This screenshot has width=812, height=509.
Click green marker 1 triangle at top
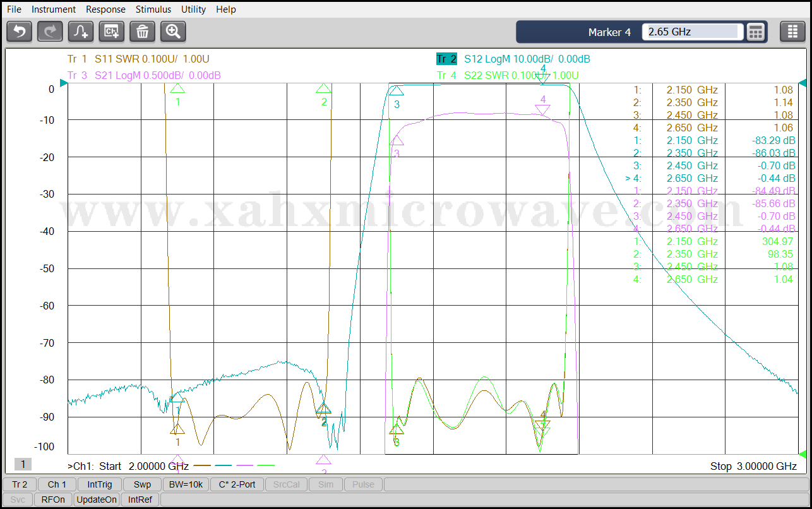point(177,88)
